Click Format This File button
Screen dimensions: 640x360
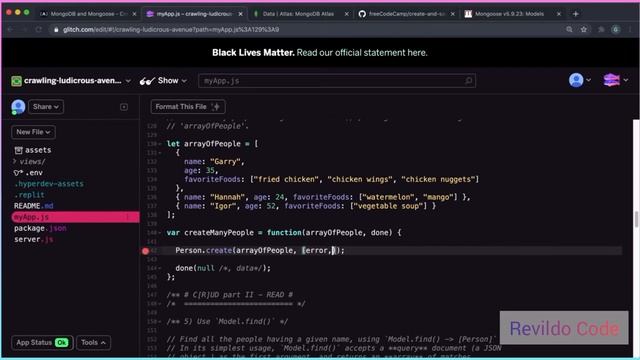tap(188, 107)
